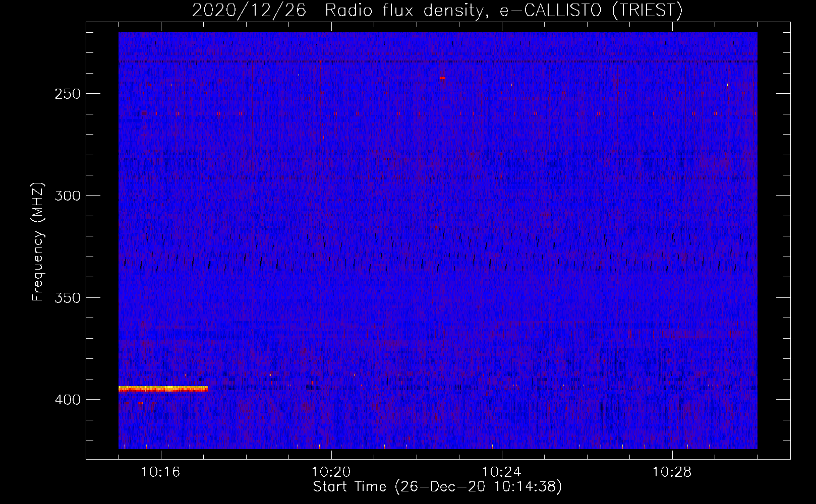
Task: Click the 400 frequency tick label
Action: coord(68,400)
